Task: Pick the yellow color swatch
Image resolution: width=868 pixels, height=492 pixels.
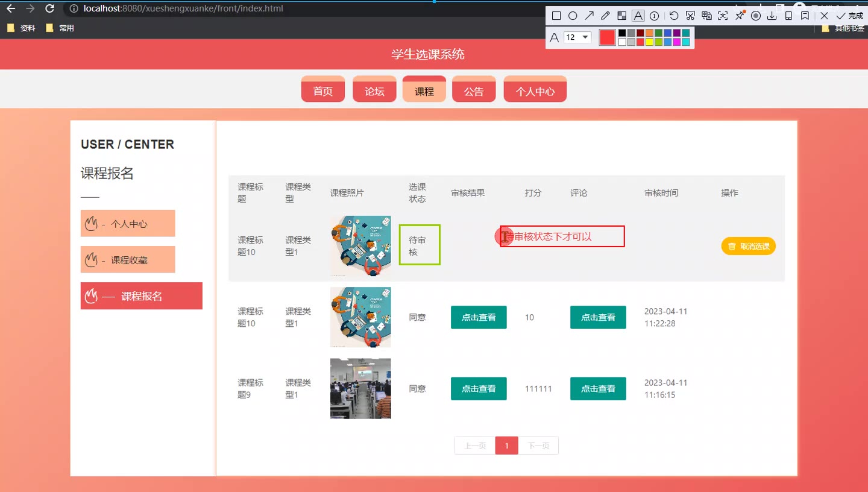Action: click(649, 42)
